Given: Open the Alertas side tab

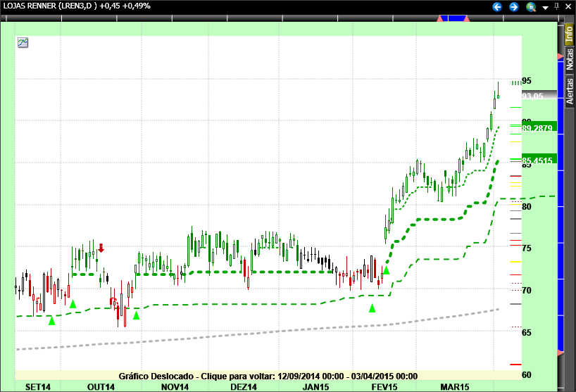Looking at the screenshot, I should (x=569, y=90).
